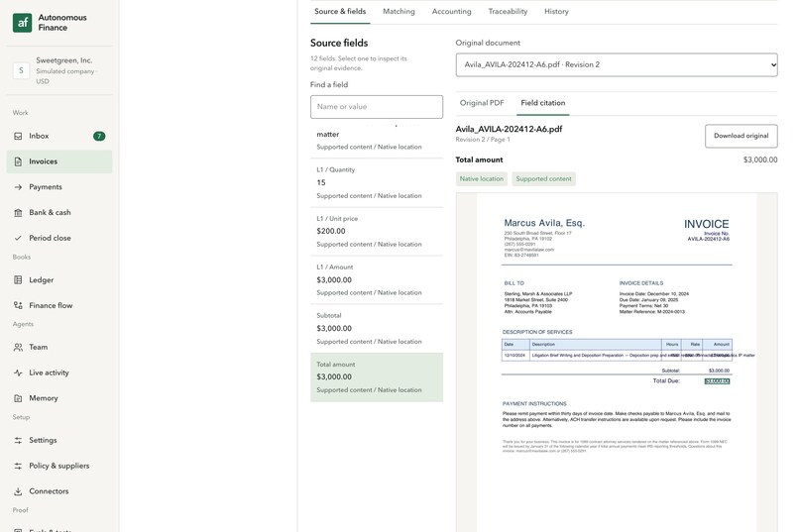Image resolution: width=799 pixels, height=532 pixels.
Task: Click the Settings sliders icon
Action: 18,441
